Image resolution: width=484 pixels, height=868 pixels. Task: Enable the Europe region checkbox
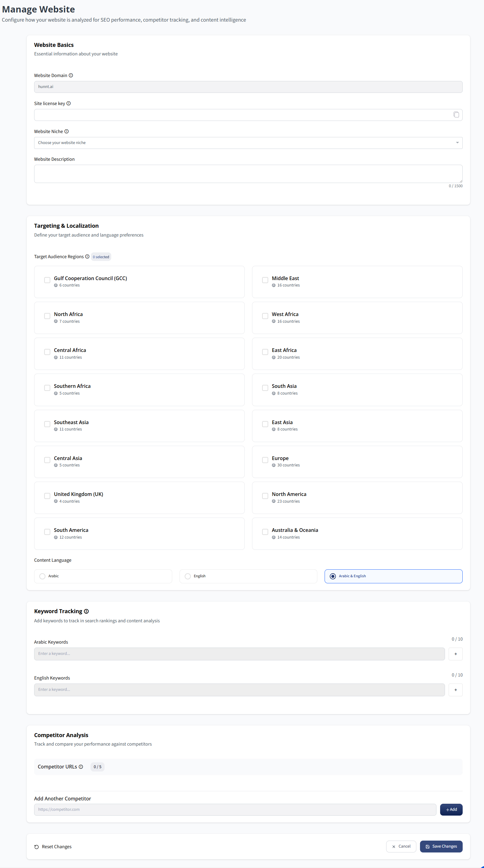tap(265, 460)
